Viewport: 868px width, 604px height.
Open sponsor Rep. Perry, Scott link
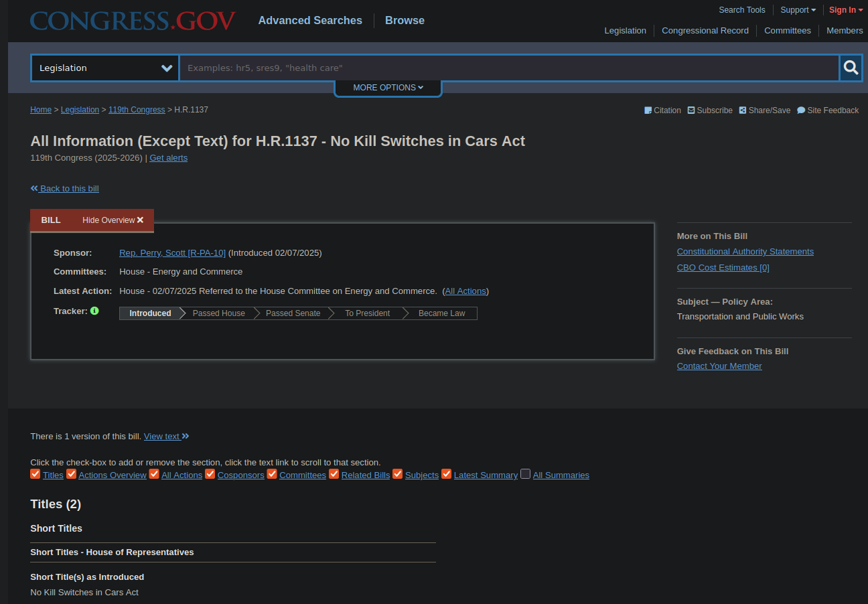point(172,253)
